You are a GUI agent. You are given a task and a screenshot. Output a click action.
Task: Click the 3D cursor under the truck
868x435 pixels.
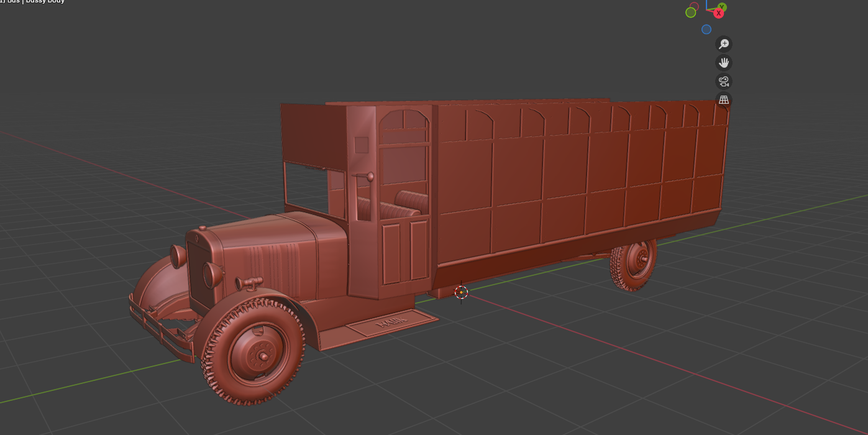pyautogui.click(x=461, y=292)
